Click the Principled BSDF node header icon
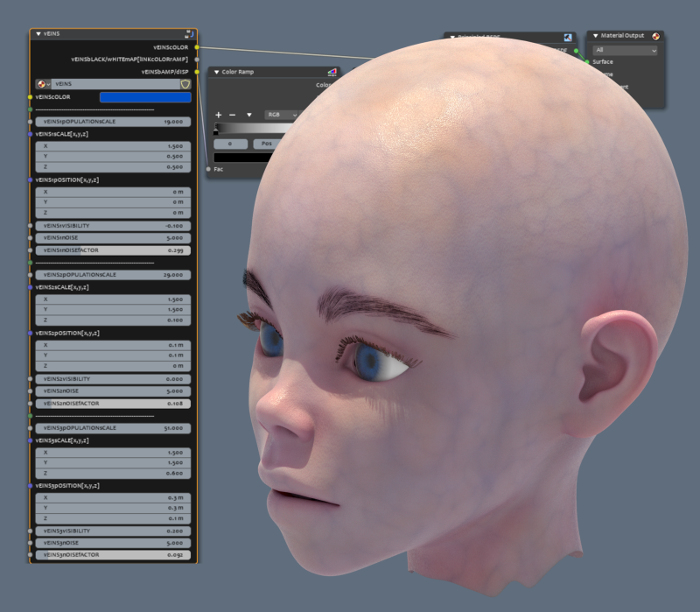Image resolution: width=700 pixels, height=612 pixels. [568, 38]
